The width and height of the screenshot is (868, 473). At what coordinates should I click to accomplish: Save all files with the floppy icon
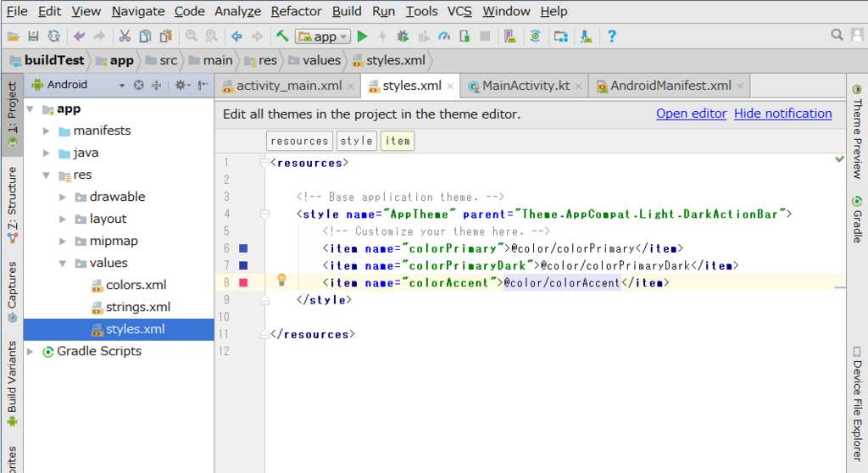pos(33,36)
